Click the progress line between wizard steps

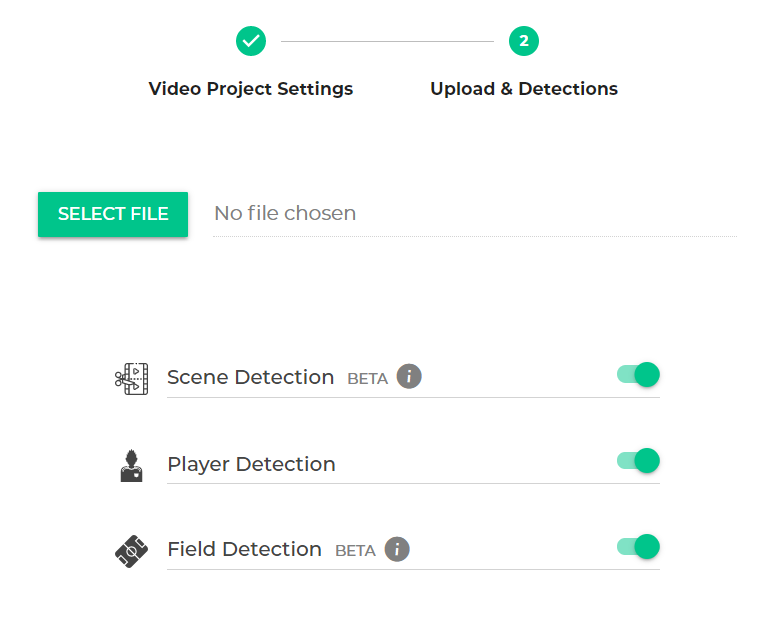click(x=387, y=42)
